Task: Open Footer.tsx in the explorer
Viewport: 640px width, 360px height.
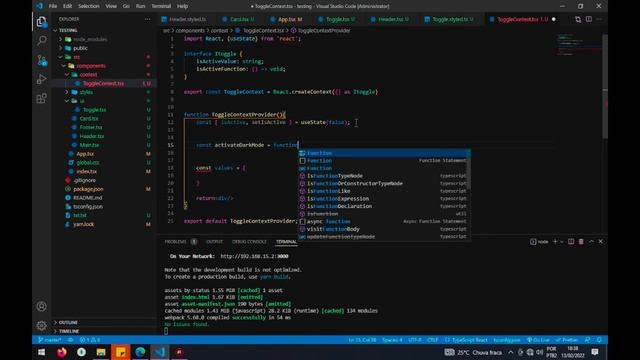Action: (x=91, y=127)
